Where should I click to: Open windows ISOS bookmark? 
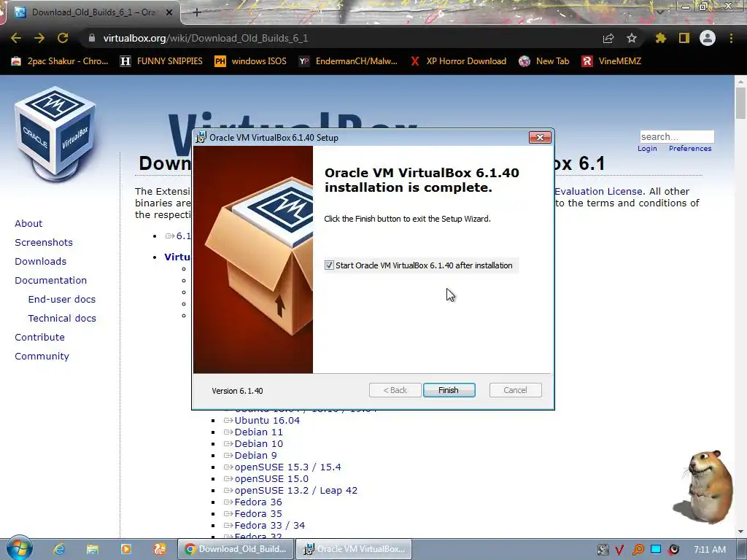point(251,61)
